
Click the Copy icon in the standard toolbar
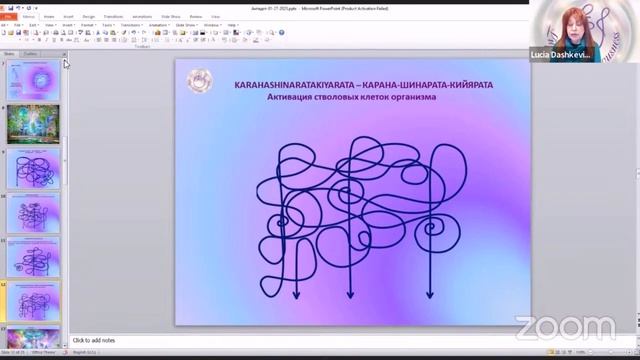coord(105,33)
